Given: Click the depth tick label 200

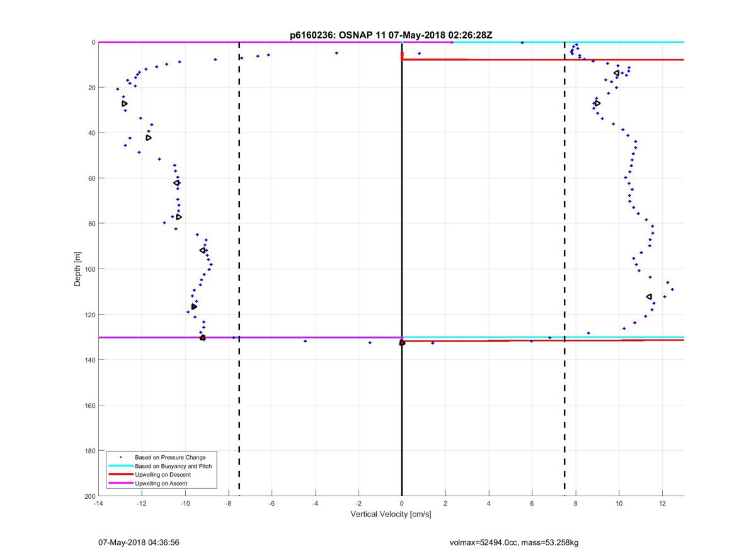Looking at the screenshot, I should [x=89, y=496].
